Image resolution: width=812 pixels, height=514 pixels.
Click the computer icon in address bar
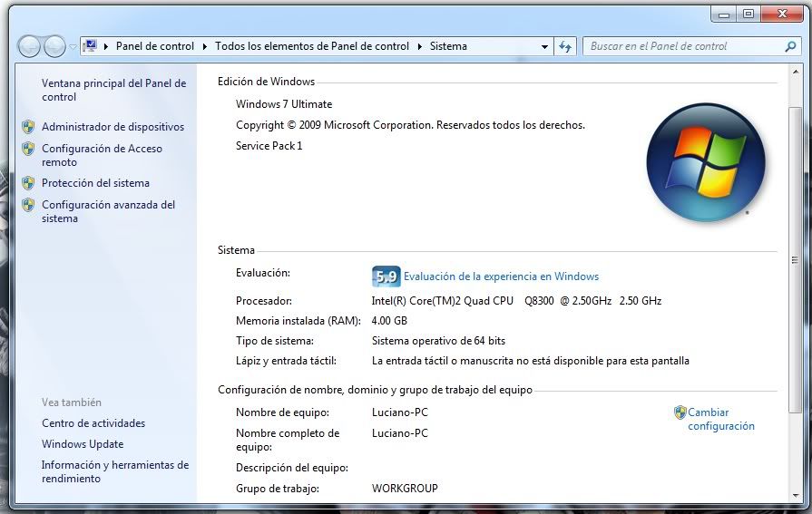coord(90,46)
